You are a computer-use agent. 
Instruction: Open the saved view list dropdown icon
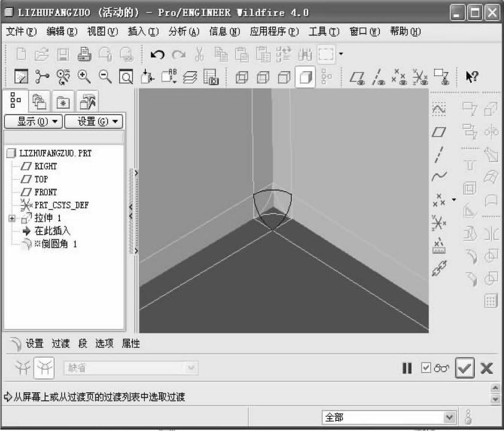click(x=168, y=77)
